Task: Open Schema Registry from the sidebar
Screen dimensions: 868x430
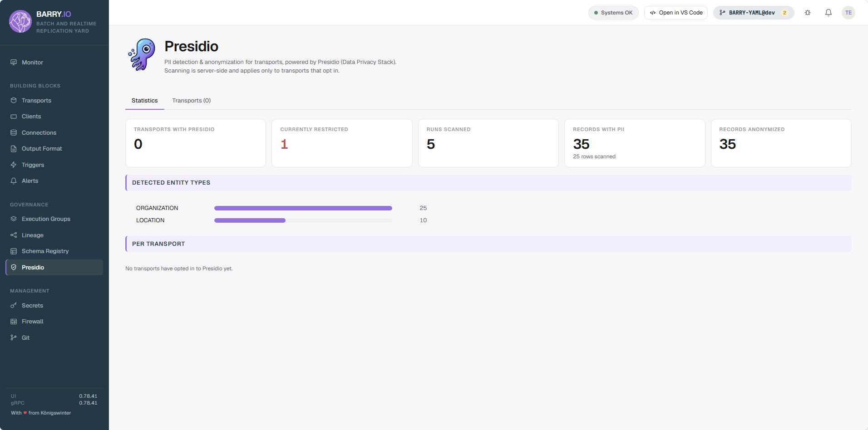Action: [x=54, y=251]
